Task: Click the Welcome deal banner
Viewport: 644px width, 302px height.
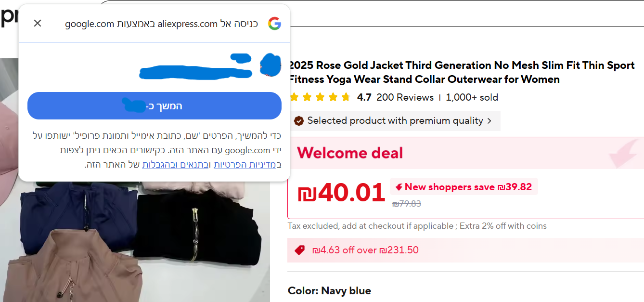Action: (x=465, y=153)
